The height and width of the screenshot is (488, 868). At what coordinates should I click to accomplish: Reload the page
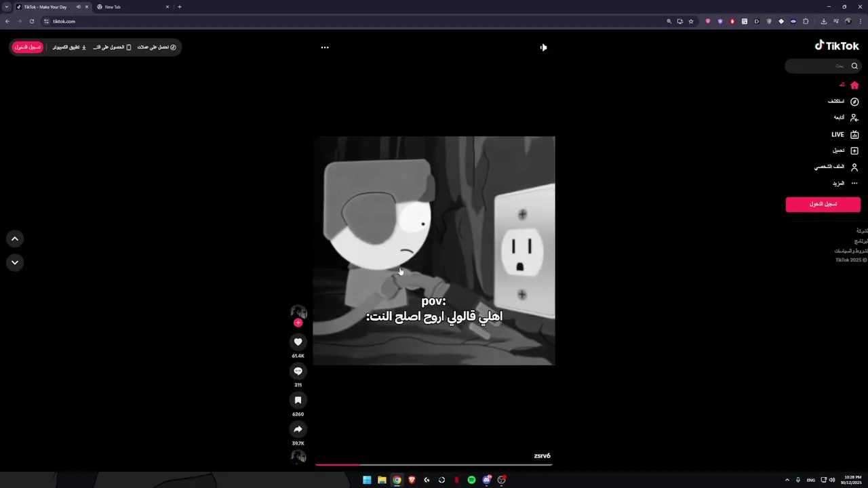coord(31,21)
